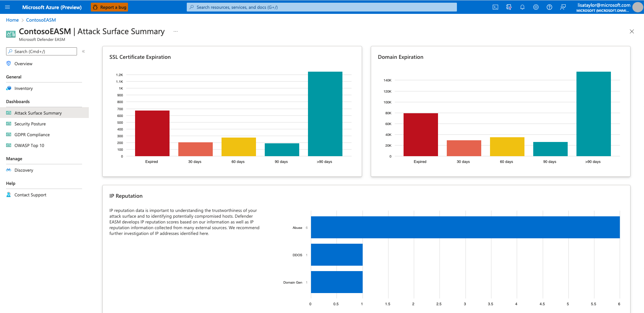
Task: Click the 90 days bar in Domain Expiration
Action: pos(550,149)
